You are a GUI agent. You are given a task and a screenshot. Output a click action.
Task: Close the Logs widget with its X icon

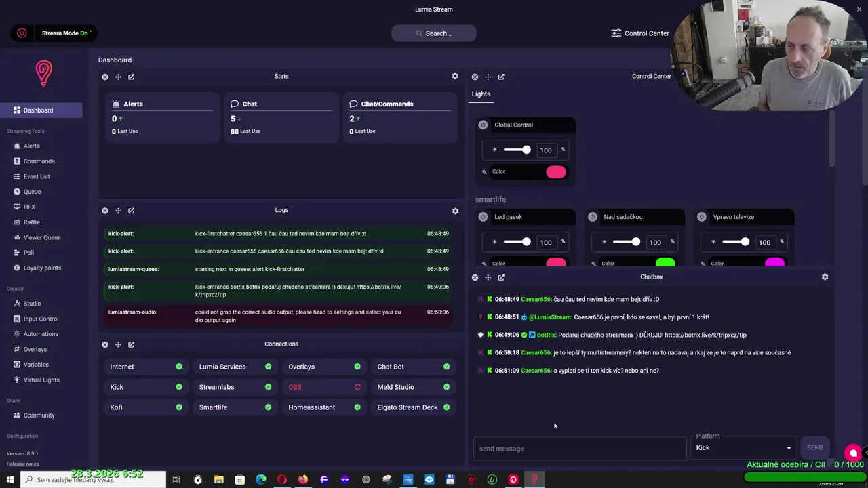pos(105,211)
